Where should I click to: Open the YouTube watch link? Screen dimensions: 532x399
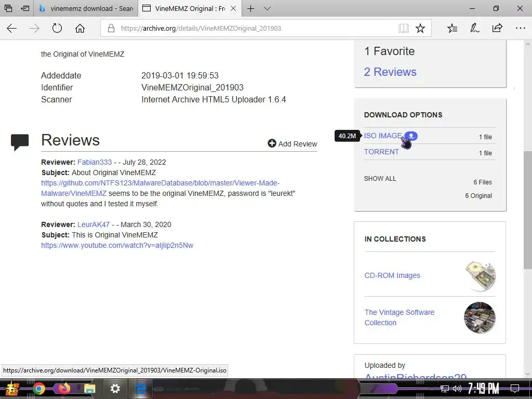point(117,245)
